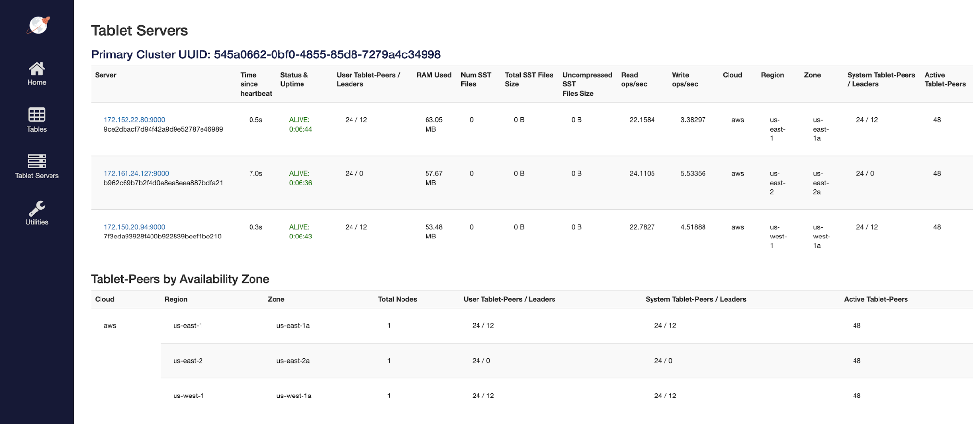Click the YugabyteDB logo icon
The width and height of the screenshot is (980, 424).
tap(38, 25)
